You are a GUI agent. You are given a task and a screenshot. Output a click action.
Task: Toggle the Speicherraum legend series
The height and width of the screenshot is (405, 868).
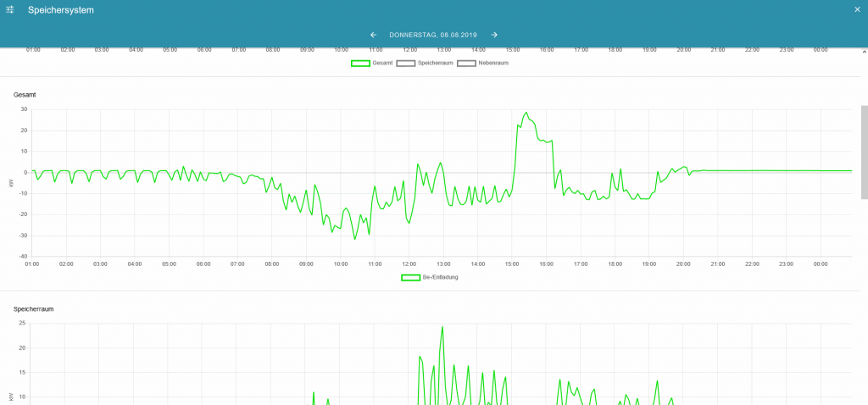coord(426,63)
